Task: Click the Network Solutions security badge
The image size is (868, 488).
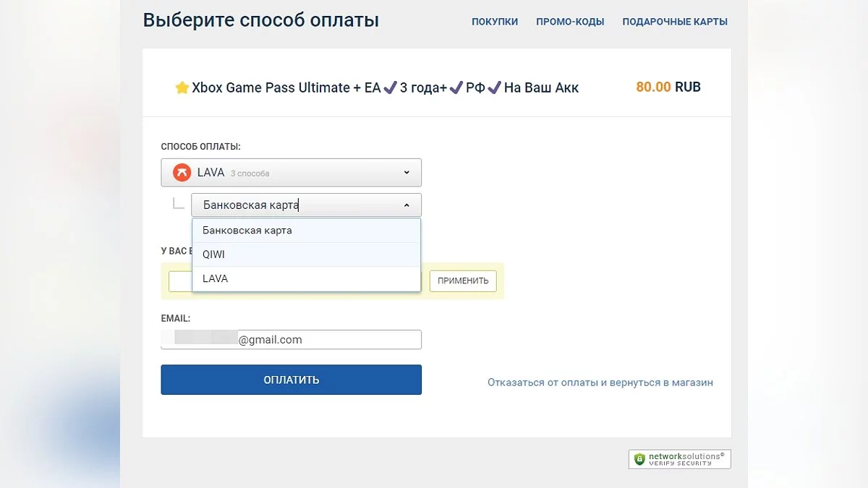Action: [x=679, y=459]
